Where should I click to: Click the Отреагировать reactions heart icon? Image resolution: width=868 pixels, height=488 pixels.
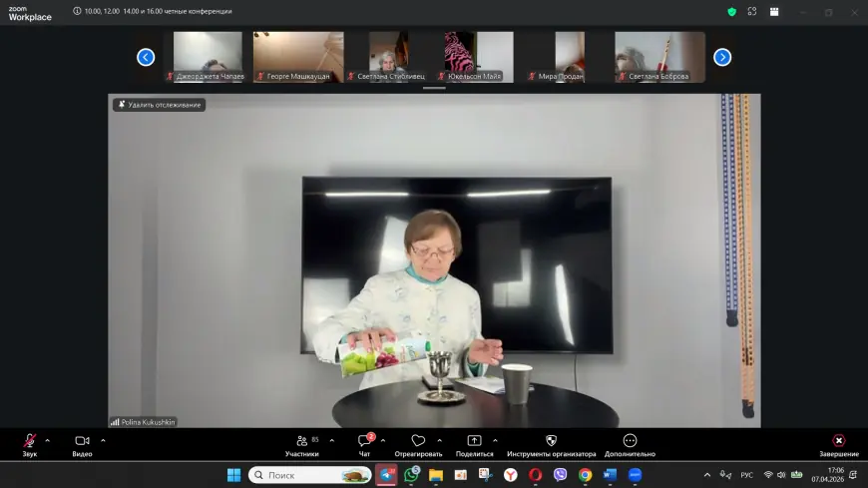pyautogui.click(x=418, y=441)
